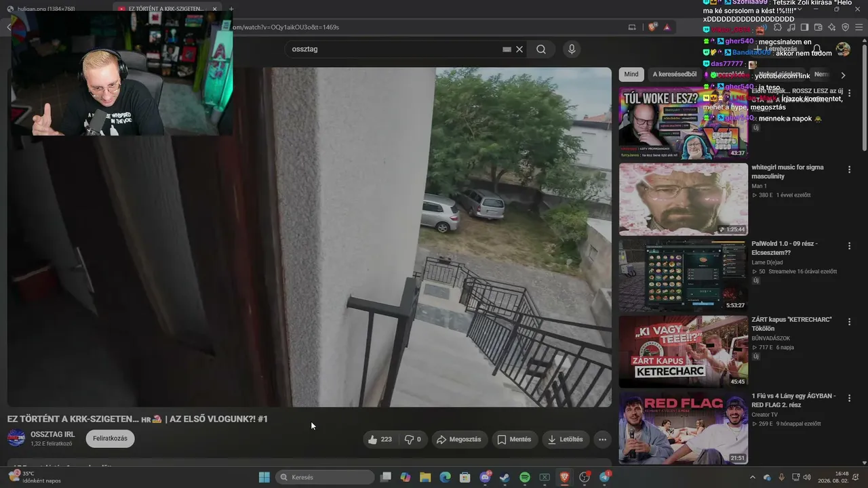Open Task View on the taskbar
The height and width of the screenshot is (488, 868).
click(386, 477)
